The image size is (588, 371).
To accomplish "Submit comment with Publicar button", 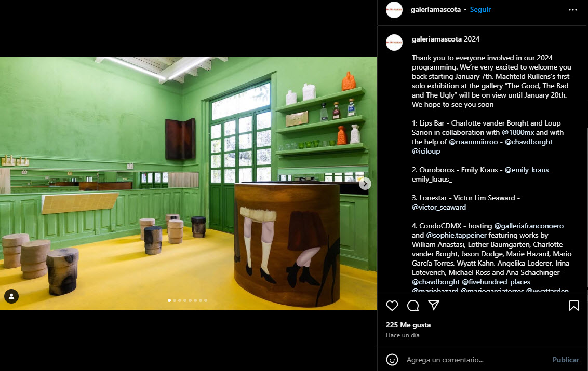I will click(x=566, y=360).
